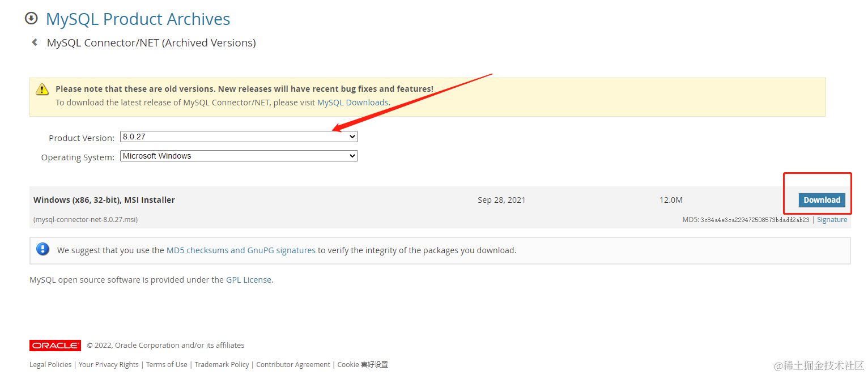The width and height of the screenshot is (868, 375).
Task: Open Contributor Agreement footer link
Action: pos(293,365)
